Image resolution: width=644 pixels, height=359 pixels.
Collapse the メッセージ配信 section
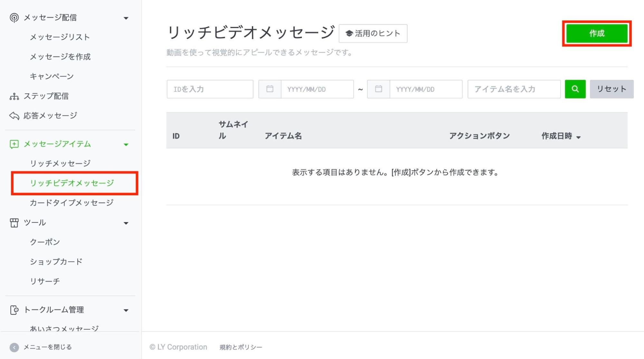coord(126,18)
